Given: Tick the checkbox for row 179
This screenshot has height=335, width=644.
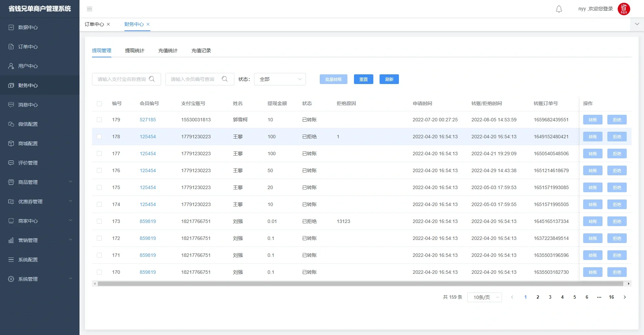Looking at the screenshot, I should (x=99, y=120).
